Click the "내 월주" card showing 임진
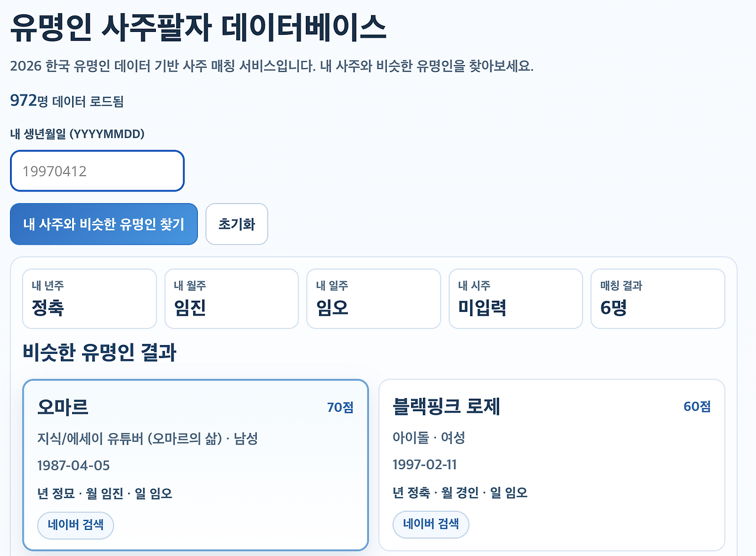The image size is (756, 556). pyautogui.click(x=232, y=298)
